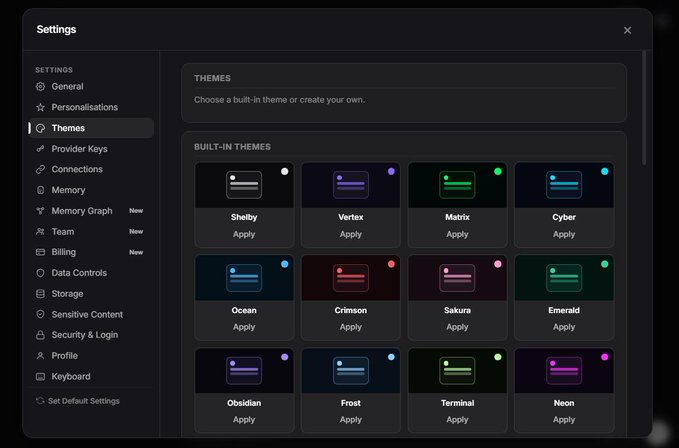This screenshot has height=448, width=679.
Task: Apply the Shelby theme
Action: [x=244, y=234]
